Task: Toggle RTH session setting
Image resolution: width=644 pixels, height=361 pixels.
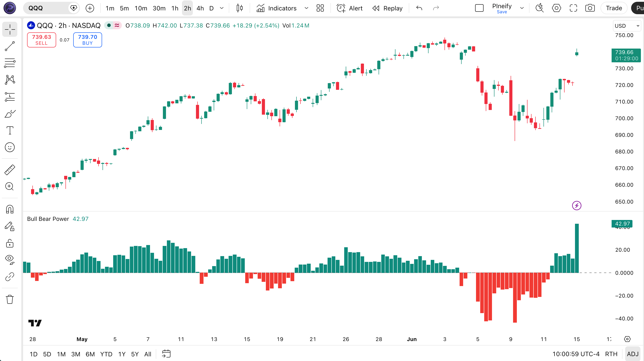Action: 611,354
